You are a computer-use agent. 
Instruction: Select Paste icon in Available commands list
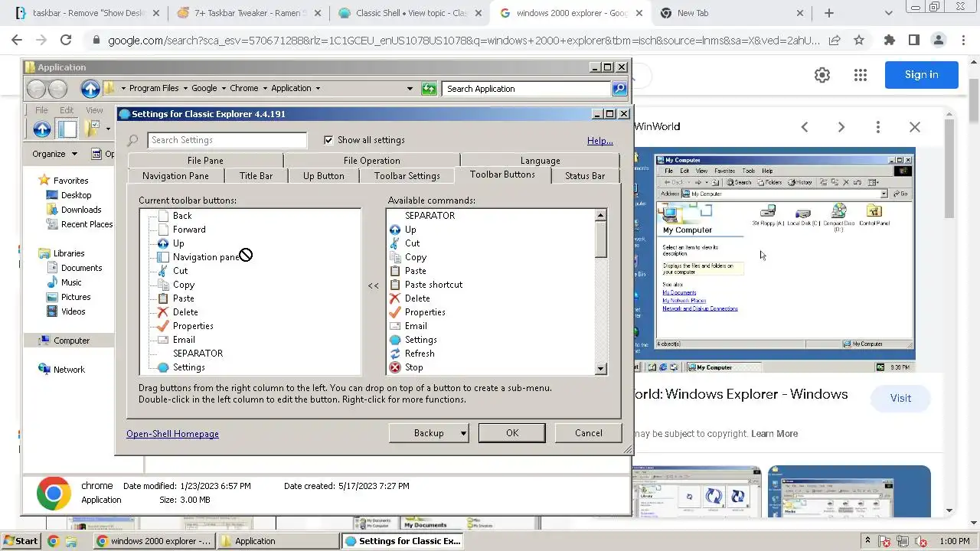click(x=395, y=271)
